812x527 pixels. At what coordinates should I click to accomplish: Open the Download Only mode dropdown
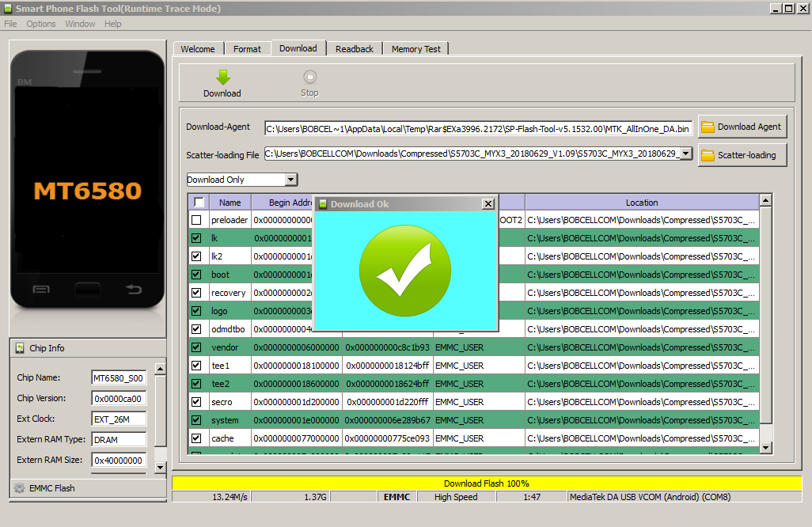[x=291, y=180]
